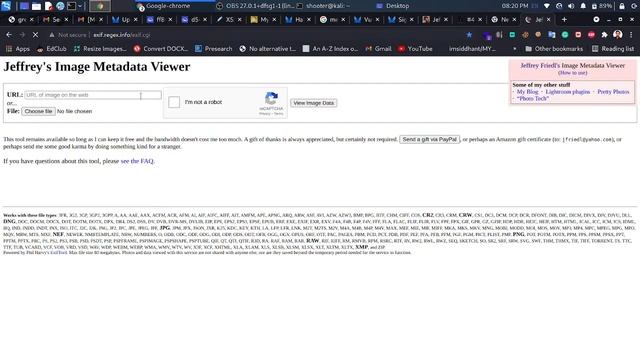Open the Chrome three-dot menu
This screenshot has width=640, height=360.
631,35
